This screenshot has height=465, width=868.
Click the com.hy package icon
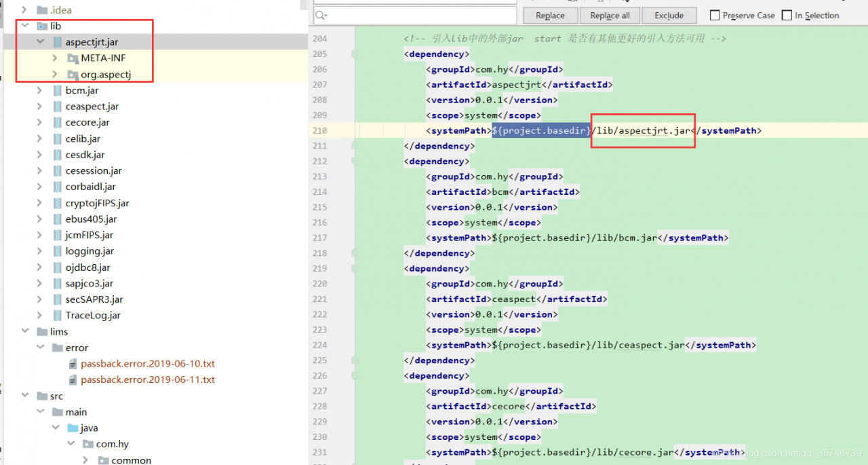pos(87,444)
